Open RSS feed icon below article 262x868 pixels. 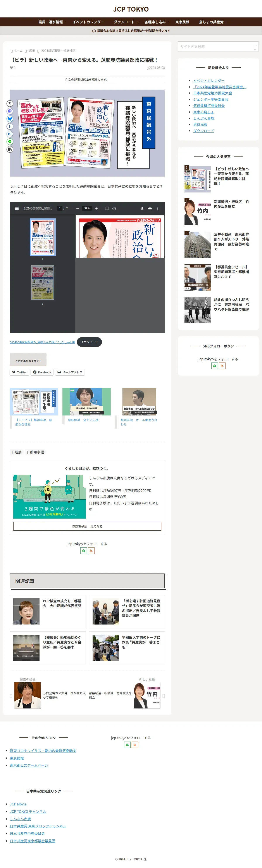[x=91, y=551]
